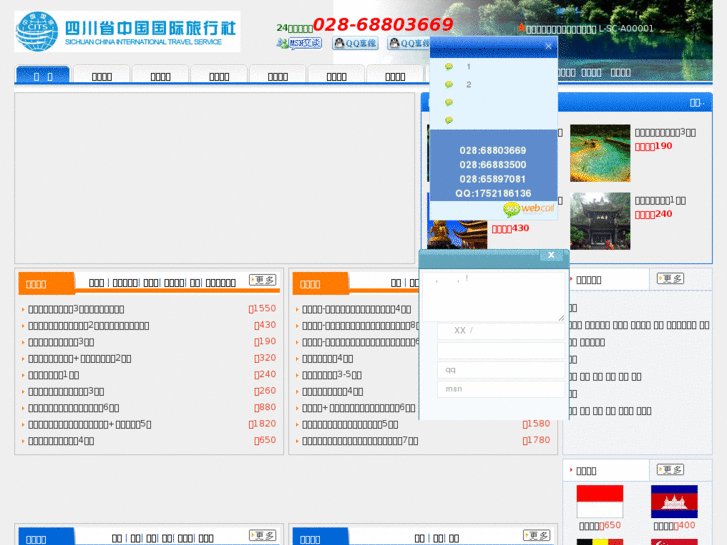Click phone 028:66883500 in popup
The width and height of the screenshot is (727, 545).
[493, 165]
